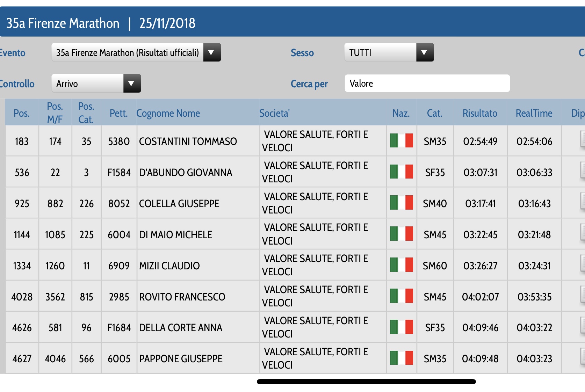The image size is (585, 392).
Task: Click the Italian flag in Colella Giuseppe's row
Action: click(x=401, y=203)
